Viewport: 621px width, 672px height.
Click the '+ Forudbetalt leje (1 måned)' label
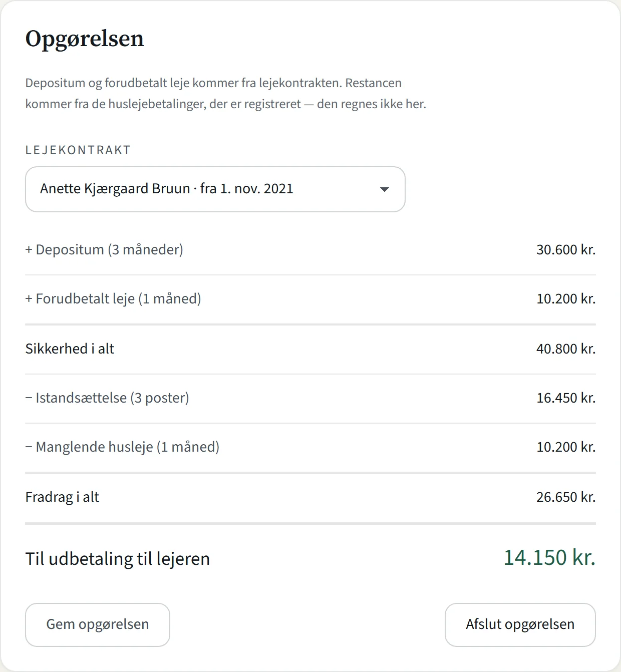tap(113, 298)
